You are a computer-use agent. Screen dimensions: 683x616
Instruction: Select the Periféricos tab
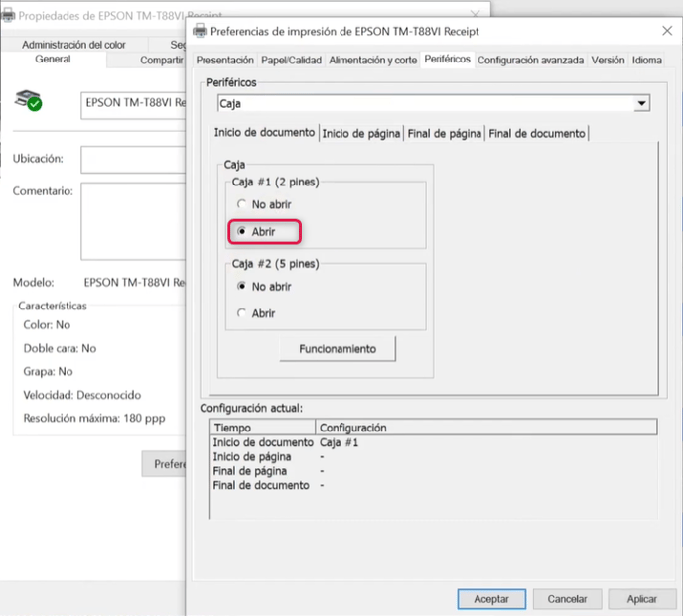tap(448, 59)
